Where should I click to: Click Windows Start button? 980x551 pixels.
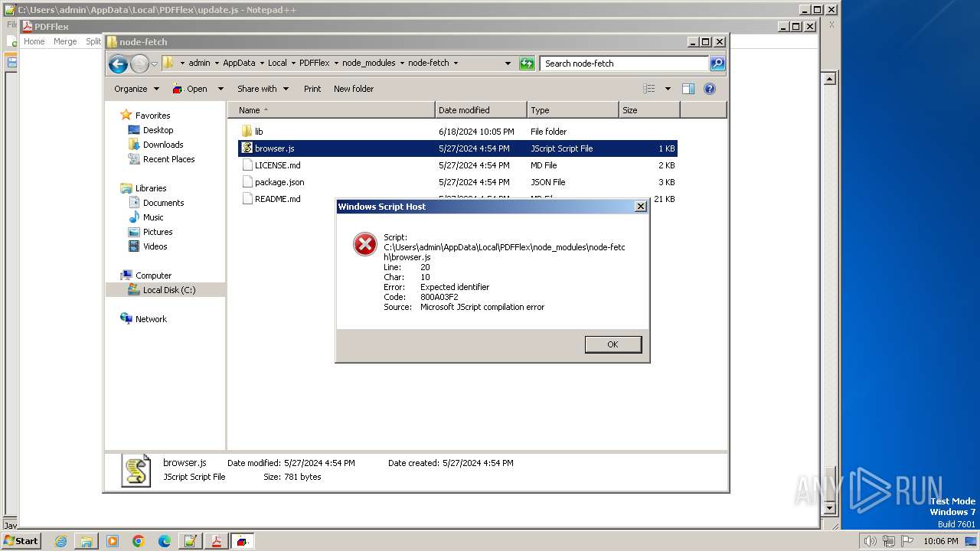(21, 541)
